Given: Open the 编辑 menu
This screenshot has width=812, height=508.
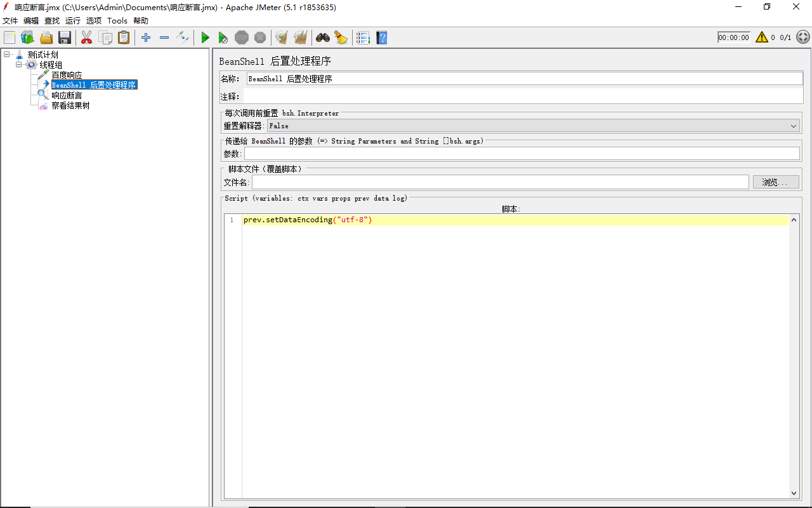Looking at the screenshot, I should 31,21.
